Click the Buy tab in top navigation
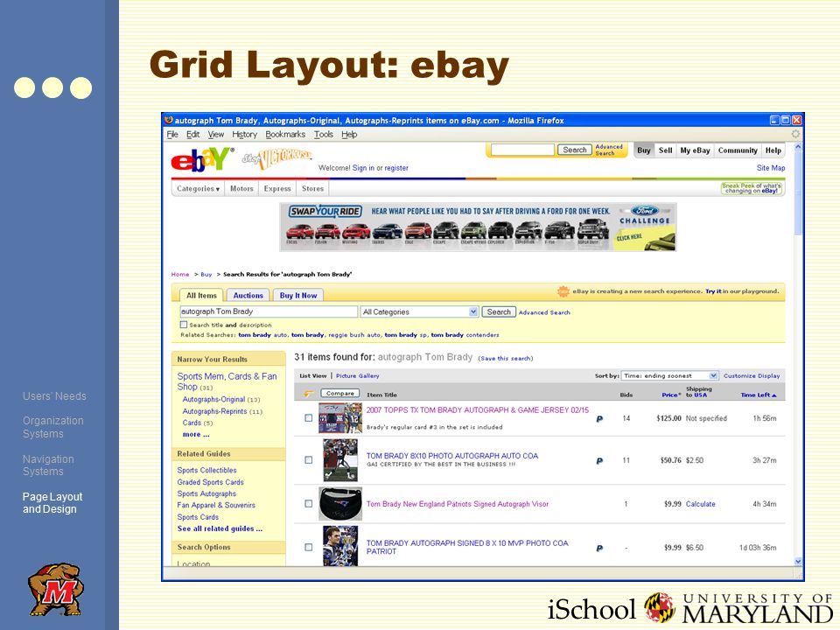The height and width of the screenshot is (630, 840). click(644, 150)
